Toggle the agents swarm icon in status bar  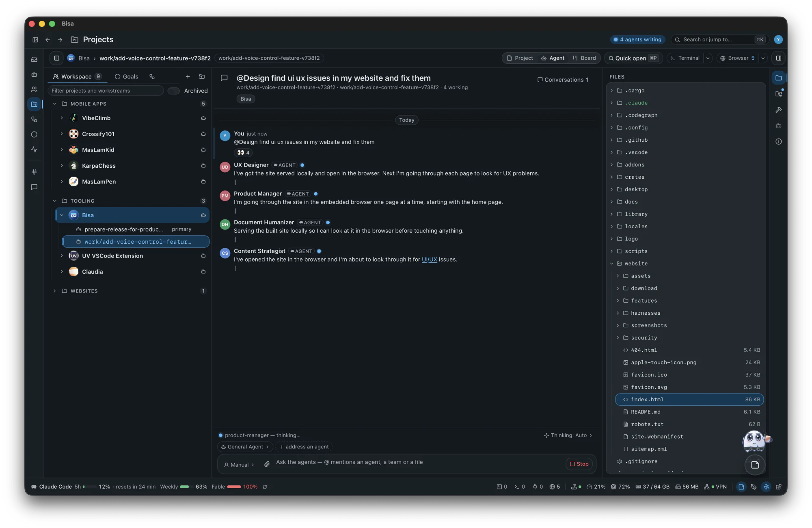(766, 487)
